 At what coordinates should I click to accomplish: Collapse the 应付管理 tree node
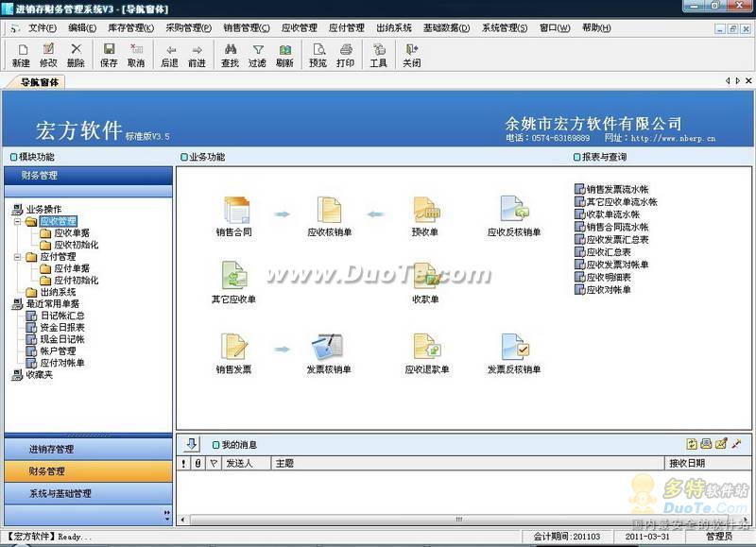tap(18, 257)
